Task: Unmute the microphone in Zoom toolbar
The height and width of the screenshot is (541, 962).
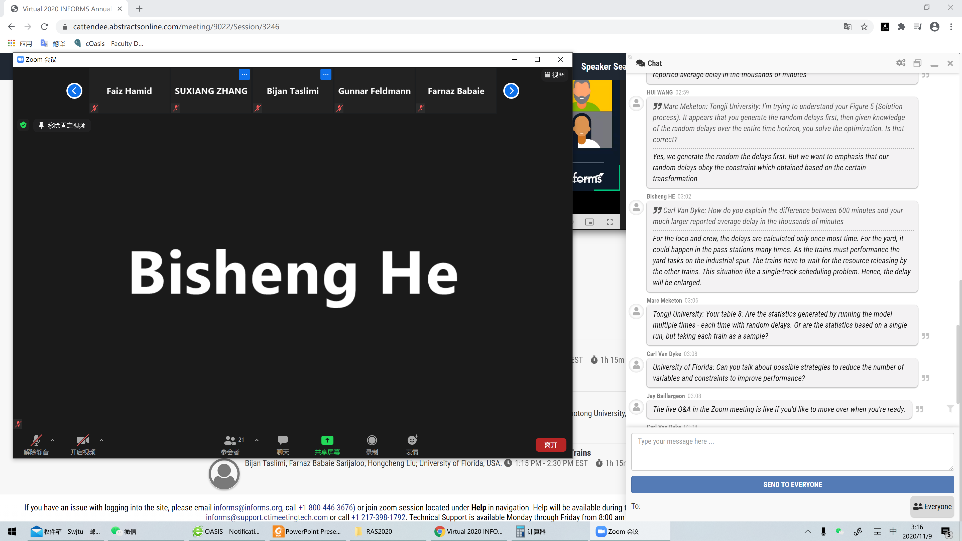Action: (36, 440)
